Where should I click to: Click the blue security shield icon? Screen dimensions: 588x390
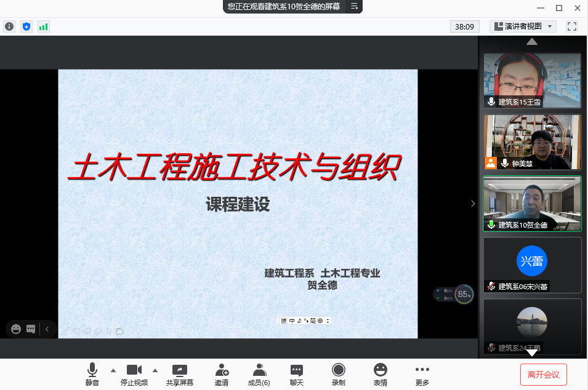point(26,26)
